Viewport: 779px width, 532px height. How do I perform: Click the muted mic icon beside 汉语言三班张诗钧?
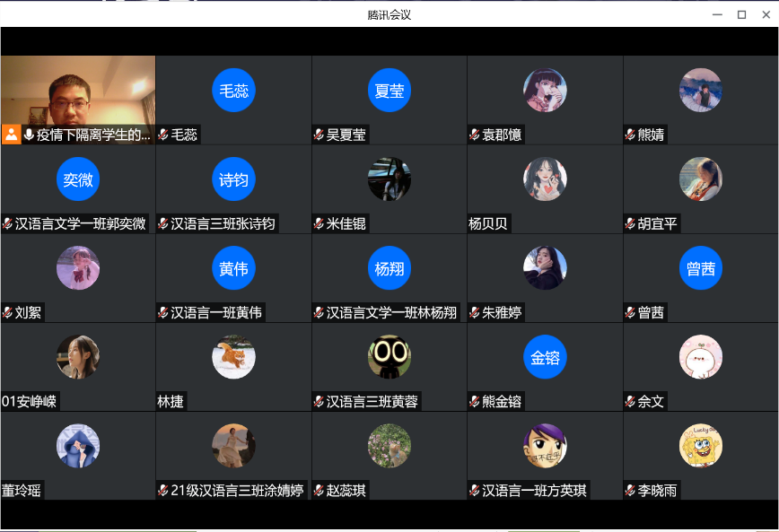pos(163,223)
